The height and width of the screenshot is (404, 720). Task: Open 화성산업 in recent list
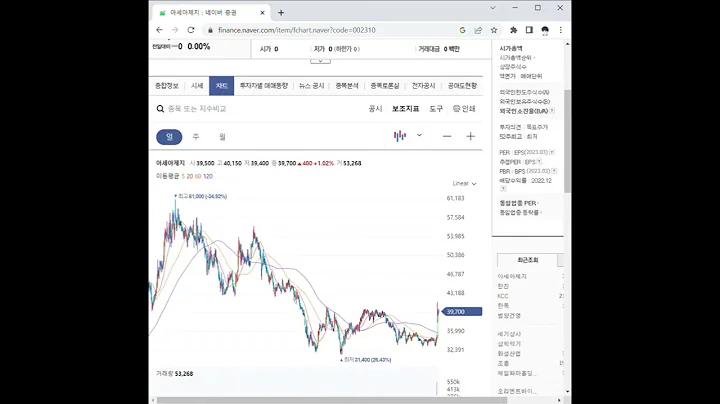tap(509, 354)
